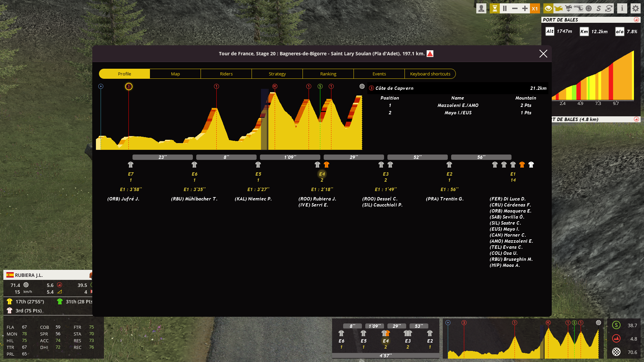
Task: Toggle the eye view mode
Action: (548, 8)
